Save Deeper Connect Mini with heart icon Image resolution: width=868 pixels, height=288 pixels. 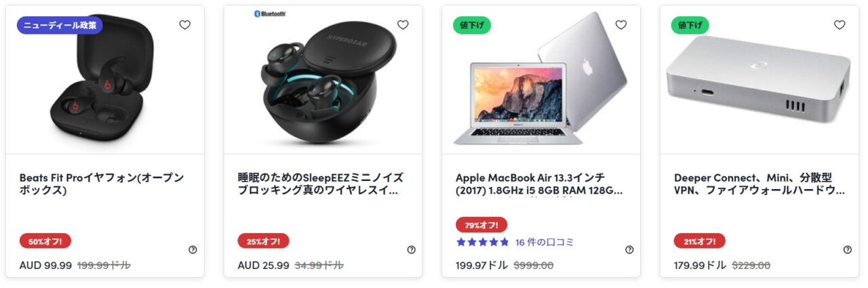(840, 25)
